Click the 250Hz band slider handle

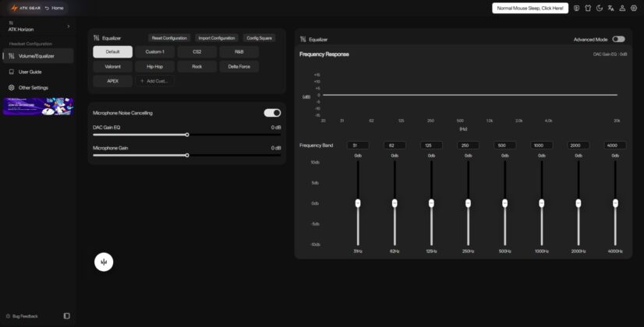click(x=469, y=203)
